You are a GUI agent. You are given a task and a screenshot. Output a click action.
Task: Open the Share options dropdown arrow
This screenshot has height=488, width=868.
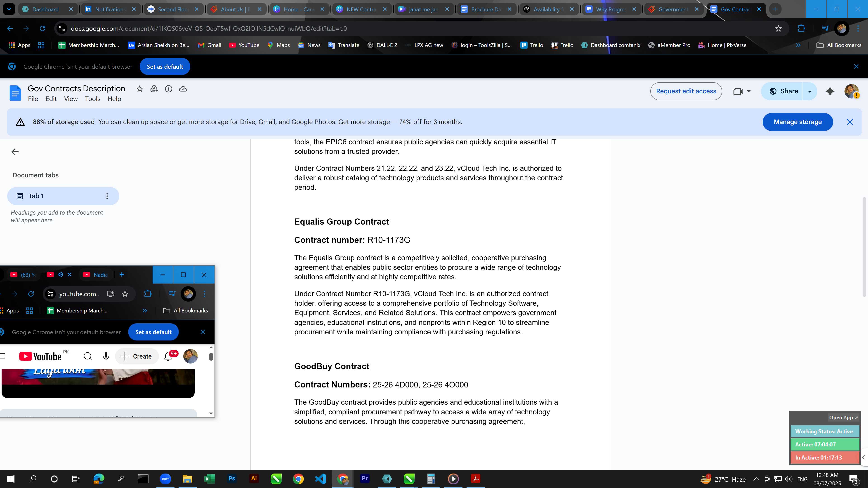pyautogui.click(x=810, y=91)
